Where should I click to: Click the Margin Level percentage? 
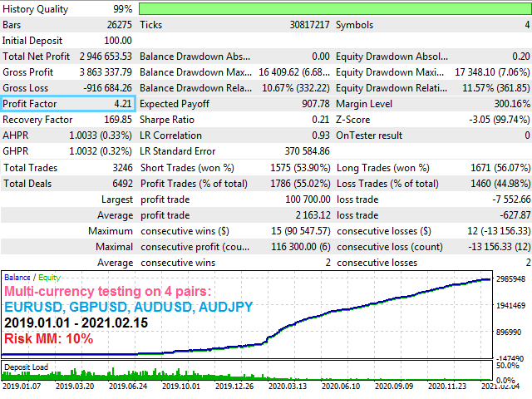point(512,103)
